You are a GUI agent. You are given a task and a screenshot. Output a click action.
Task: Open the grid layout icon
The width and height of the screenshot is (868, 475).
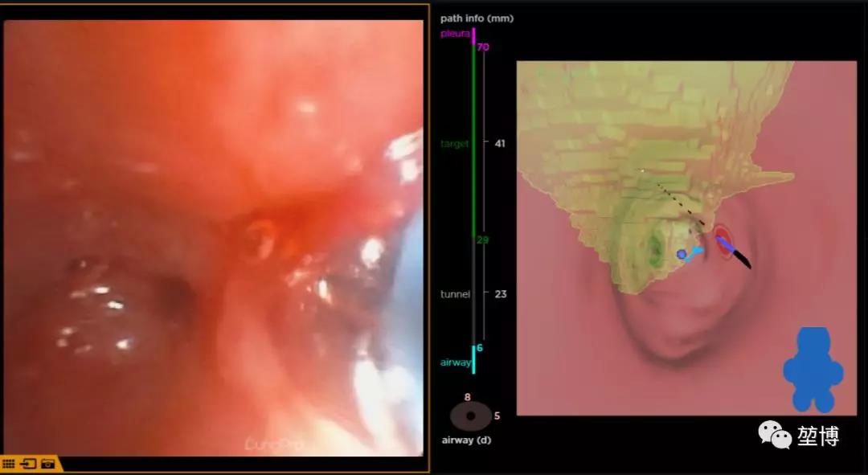click(9, 464)
